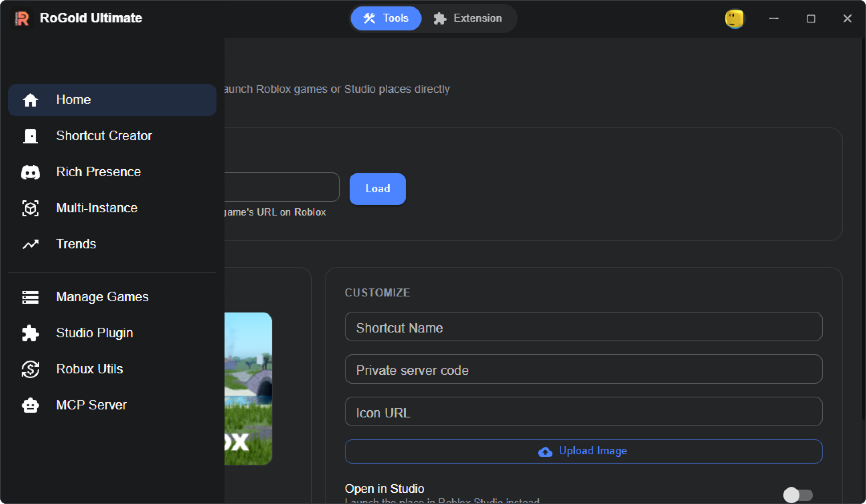Click the Manage Games list icon
The width and height of the screenshot is (866, 504).
pos(30,297)
